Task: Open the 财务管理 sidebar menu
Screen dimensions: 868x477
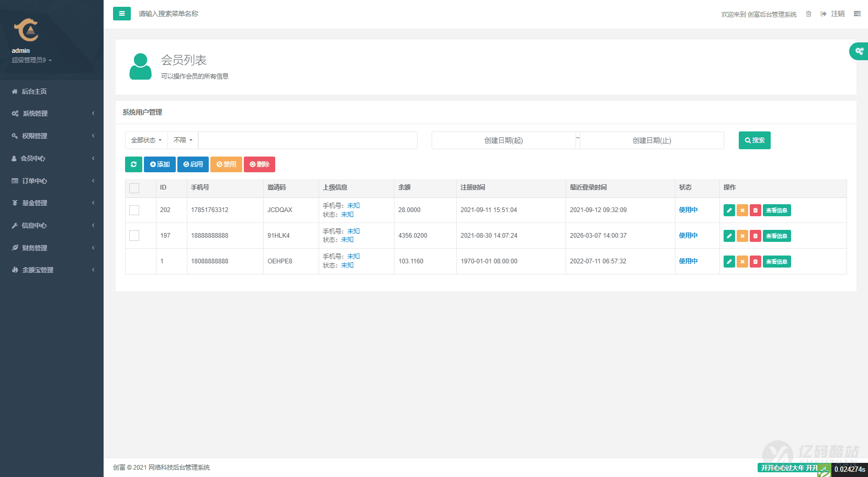Action: pos(51,248)
